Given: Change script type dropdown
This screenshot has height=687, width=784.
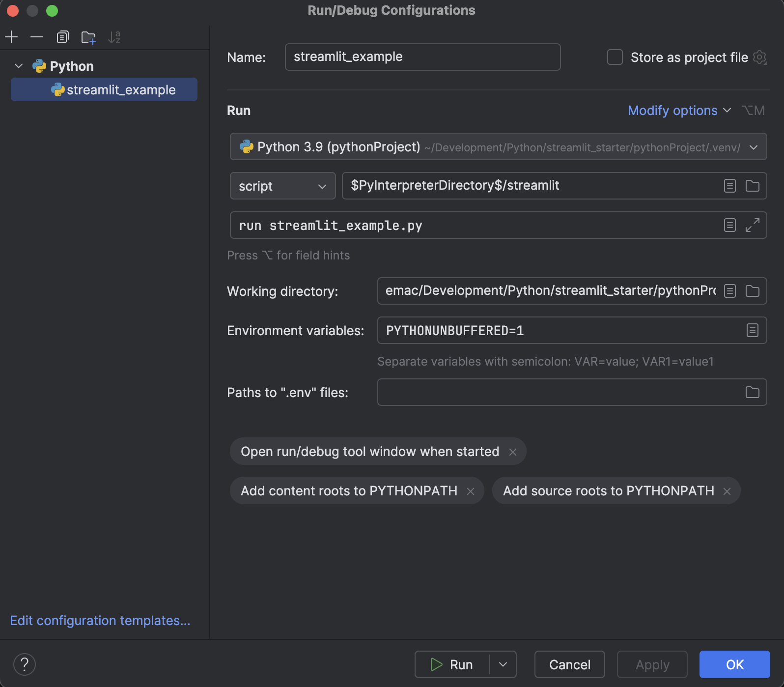Looking at the screenshot, I should 283,186.
